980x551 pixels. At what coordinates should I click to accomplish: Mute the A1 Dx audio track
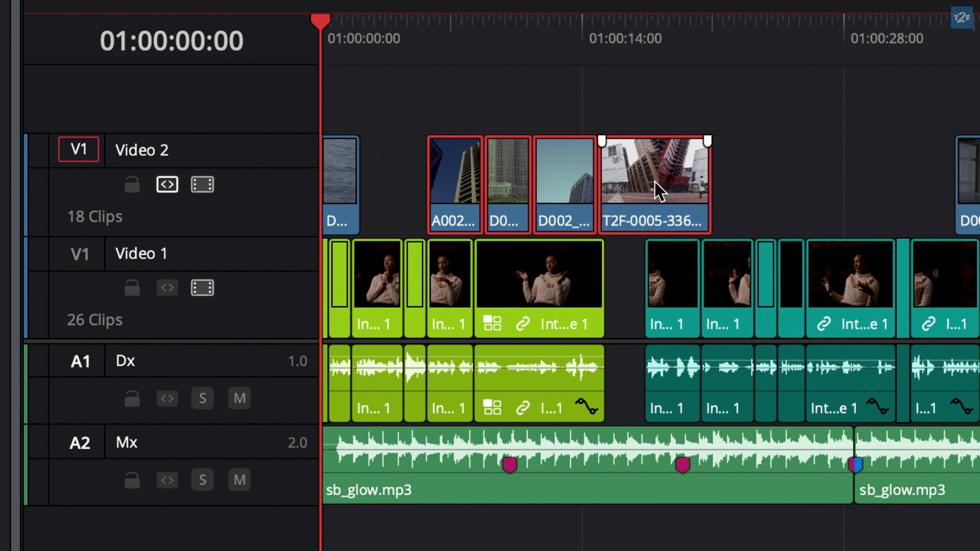click(239, 398)
